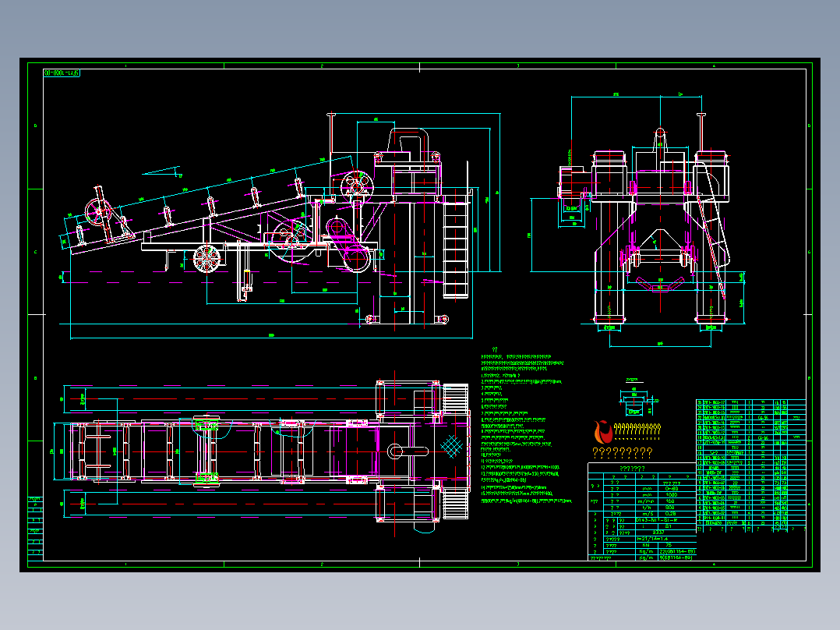The image size is (840, 630).
Task: Select the slope angle symbol above the inclined conveyor
Action: click(x=162, y=172)
